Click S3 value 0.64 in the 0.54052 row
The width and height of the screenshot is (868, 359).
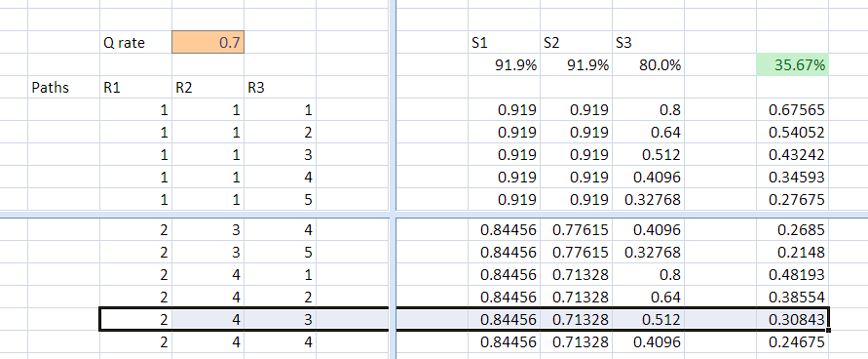click(648, 133)
